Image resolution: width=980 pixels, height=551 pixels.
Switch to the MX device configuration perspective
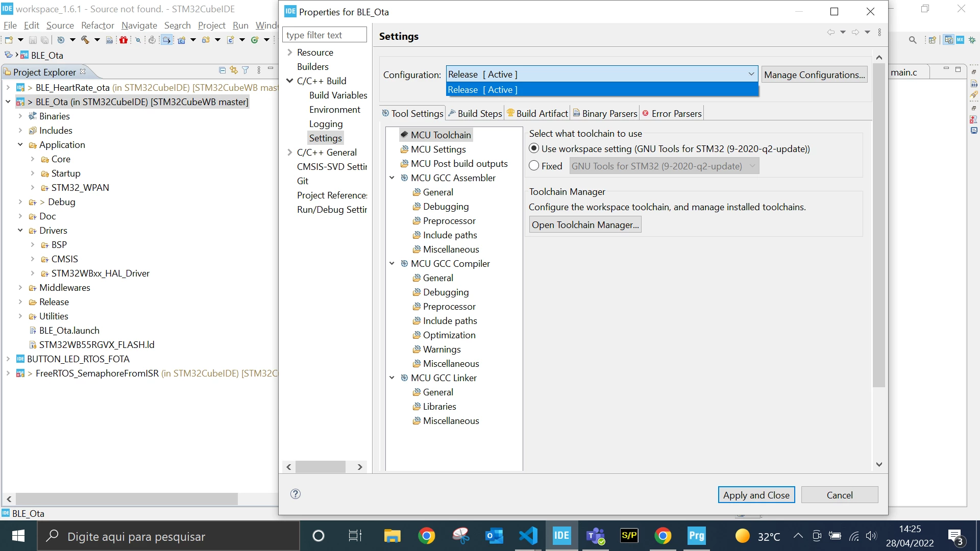(960, 40)
